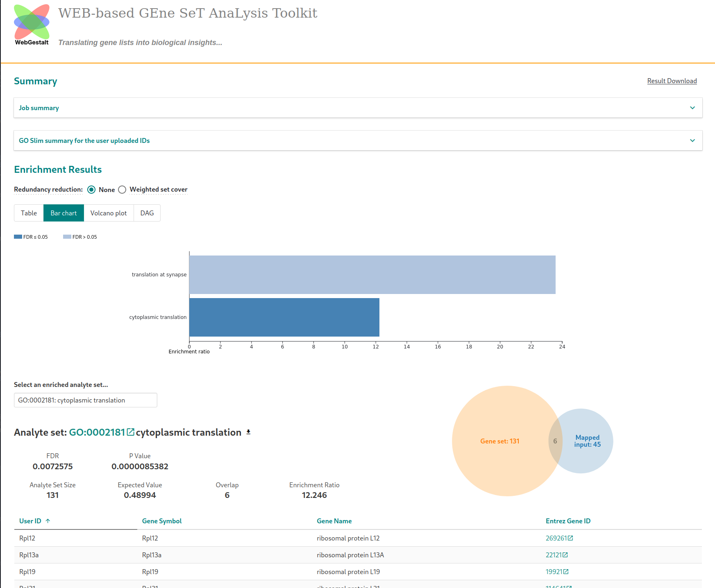The image size is (715, 588).
Task: Sort by Entrez Gene ID column header
Action: click(568, 521)
